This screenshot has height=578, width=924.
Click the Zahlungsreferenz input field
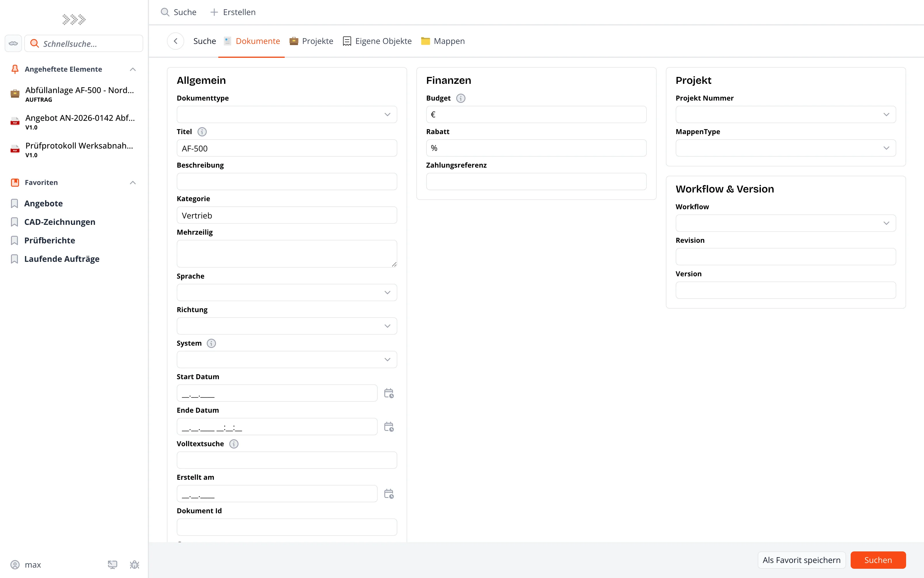pyautogui.click(x=536, y=181)
